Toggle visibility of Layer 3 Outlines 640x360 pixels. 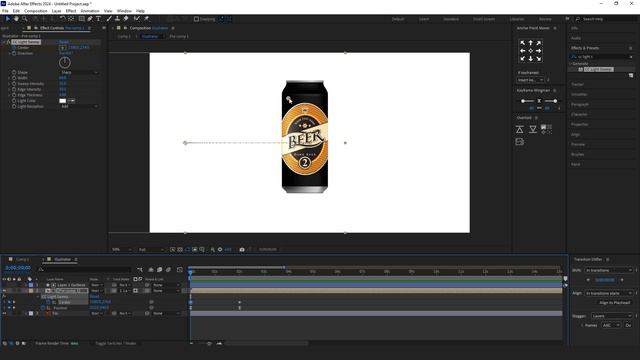pyautogui.click(x=4, y=285)
